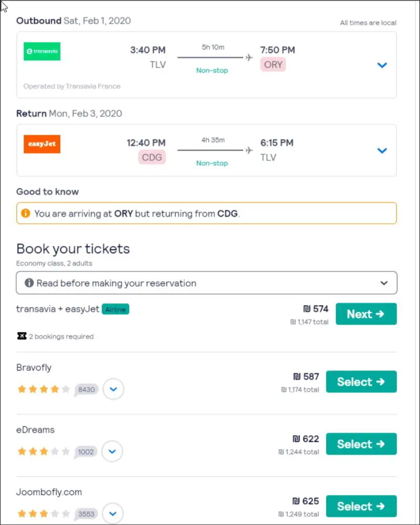
Task: Select the Joombofly.com offer at 625
Action: point(361,506)
